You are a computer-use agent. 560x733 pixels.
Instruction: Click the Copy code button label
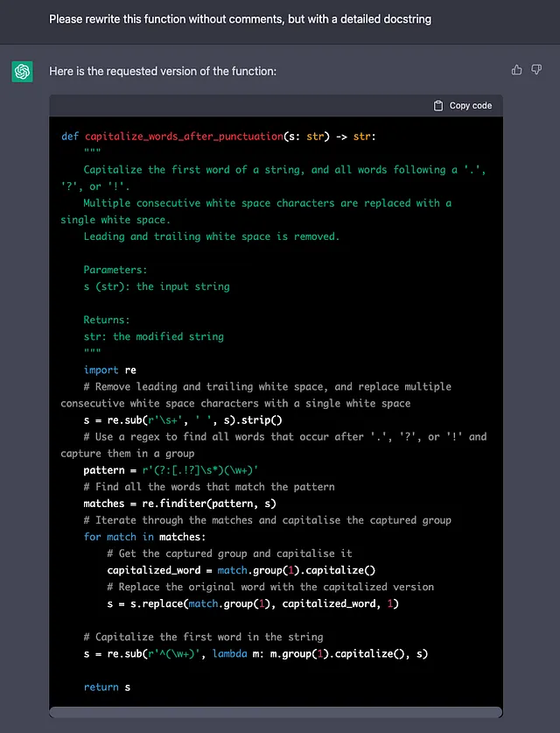[x=471, y=106]
